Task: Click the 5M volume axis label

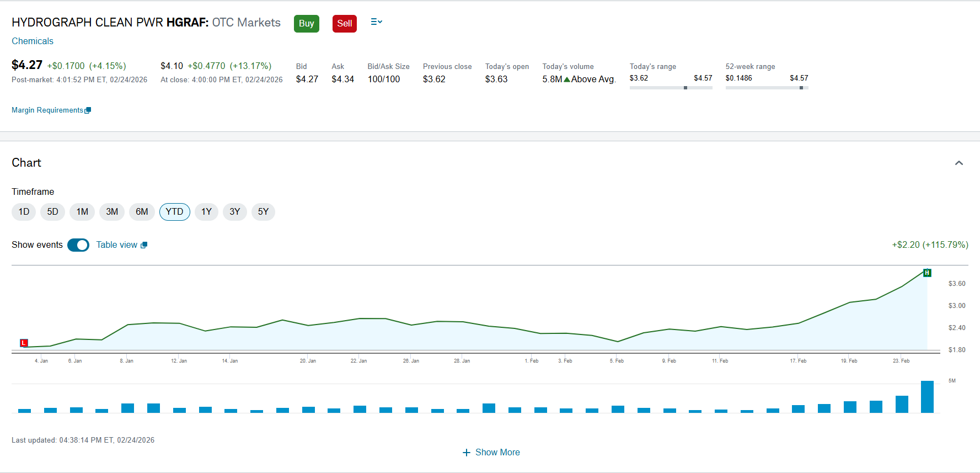Action: click(x=952, y=381)
